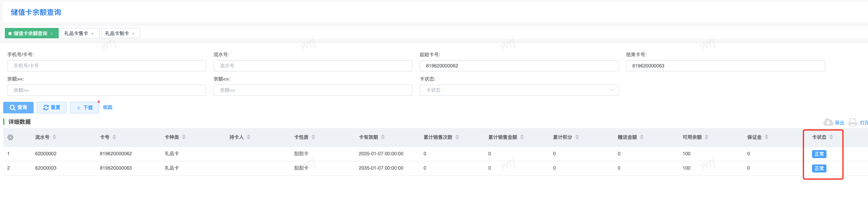This screenshot has width=868, height=206.
Task: Sort by 卡有效期 column arrows
Action: point(383,137)
